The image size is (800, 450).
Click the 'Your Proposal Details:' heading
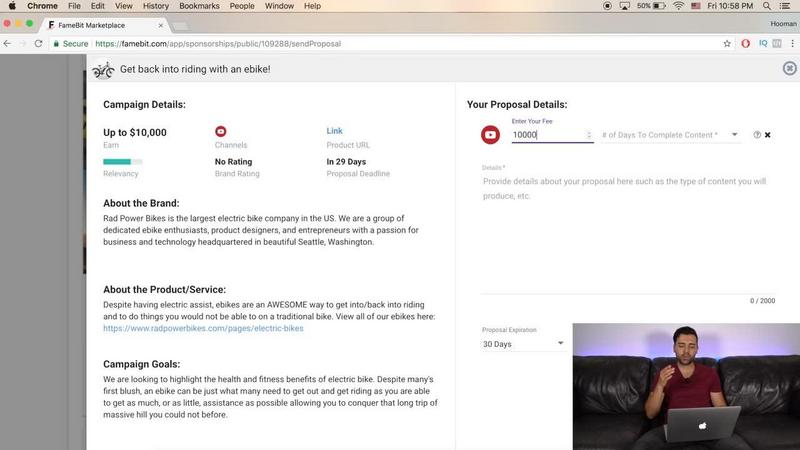pyautogui.click(x=517, y=105)
